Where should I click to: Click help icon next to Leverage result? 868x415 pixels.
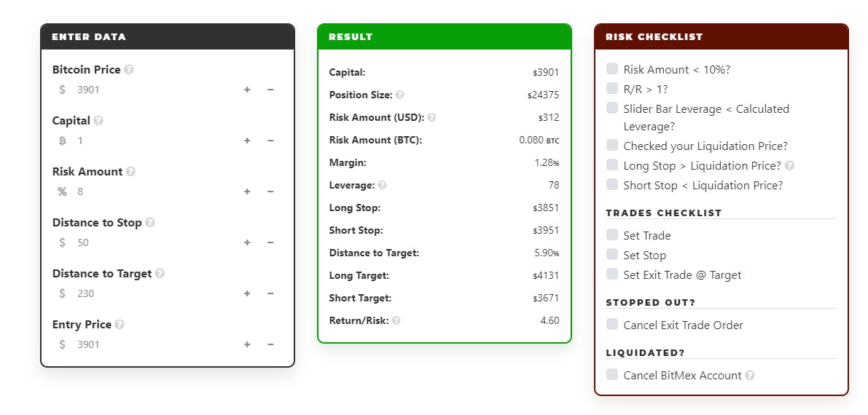click(x=383, y=186)
